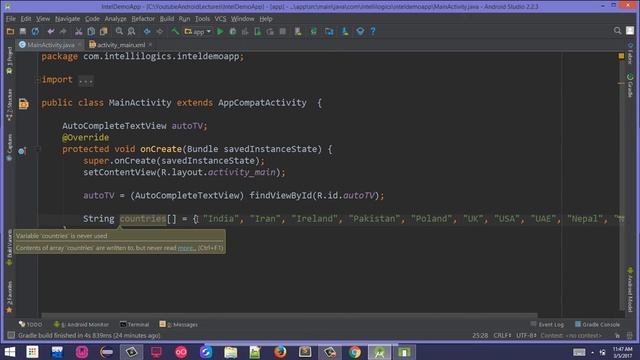The width and height of the screenshot is (640, 360).
Task: Open the Refactor menu
Action: [x=143, y=19]
